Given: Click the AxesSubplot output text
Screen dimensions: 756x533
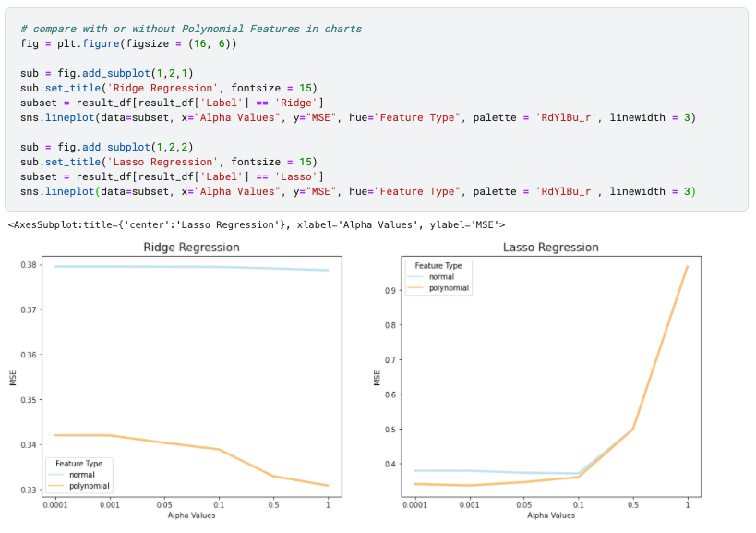Looking at the screenshot, I should click(257, 224).
